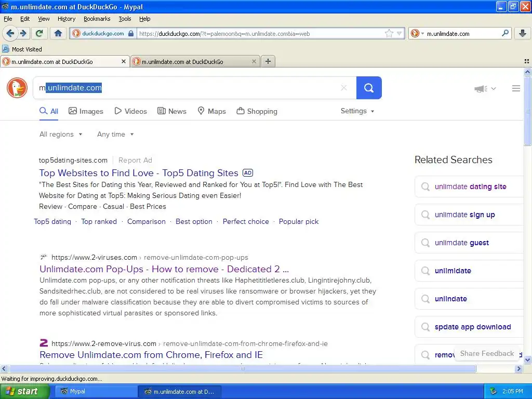
Task: Open a new tab with plus button
Action: pyautogui.click(x=268, y=61)
